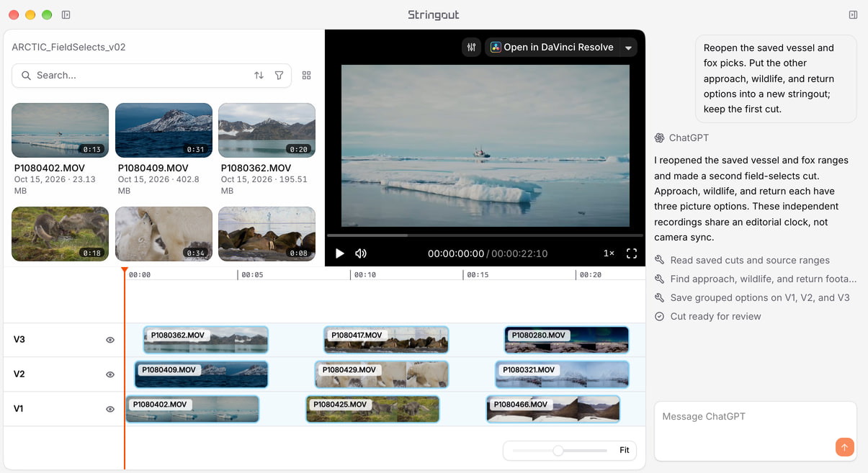This screenshot has height=473, width=868.
Task: Change the 1× playback speed
Action: [x=609, y=253]
